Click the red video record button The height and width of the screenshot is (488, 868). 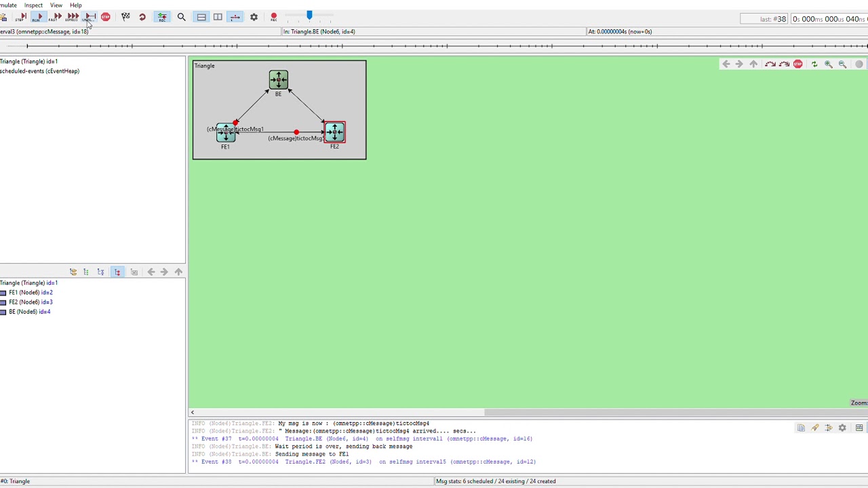pos(273,17)
